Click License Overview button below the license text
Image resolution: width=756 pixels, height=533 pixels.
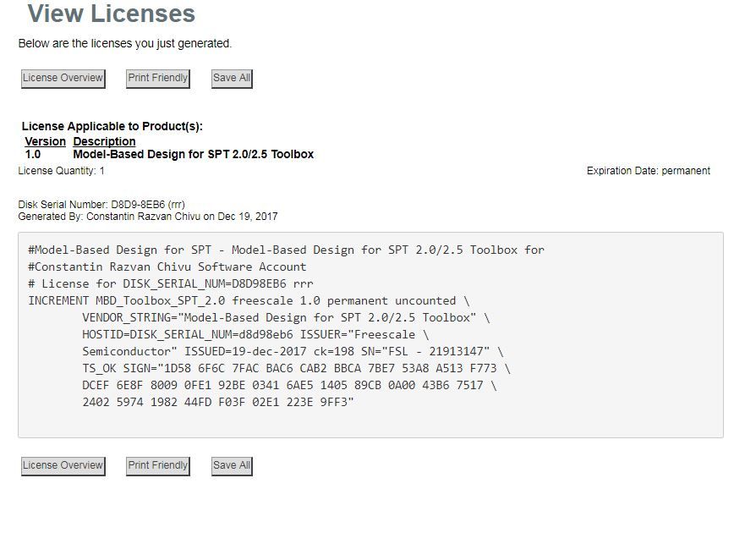[63, 465]
